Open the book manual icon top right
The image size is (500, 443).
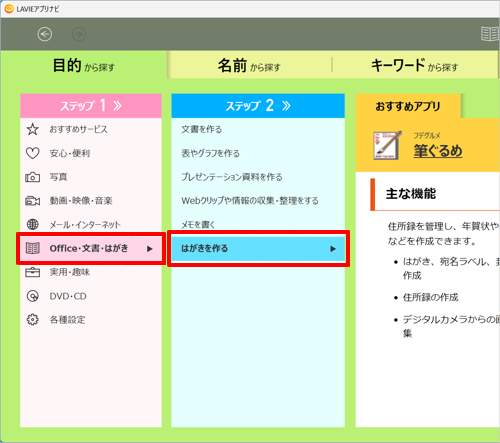tap(490, 34)
